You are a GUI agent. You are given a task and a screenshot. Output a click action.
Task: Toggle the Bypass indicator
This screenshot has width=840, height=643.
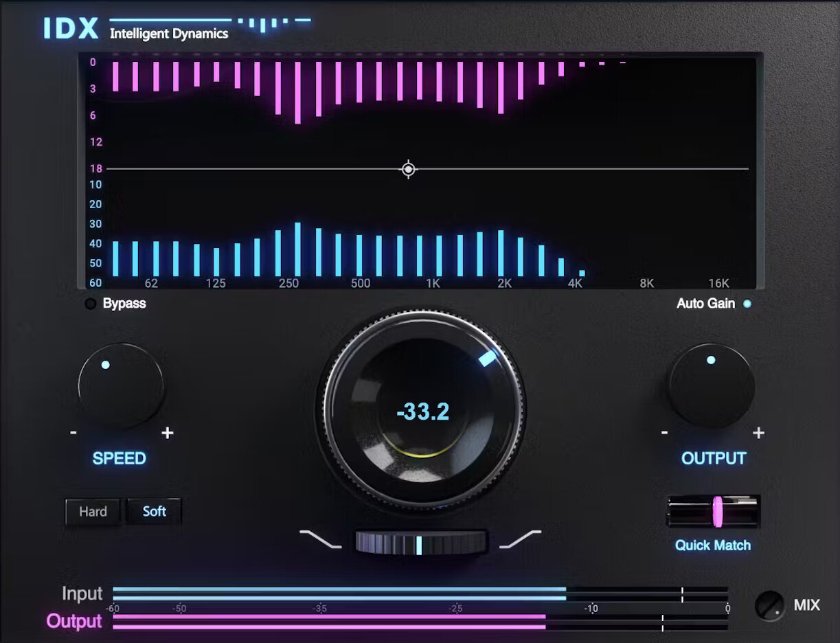click(91, 304)
